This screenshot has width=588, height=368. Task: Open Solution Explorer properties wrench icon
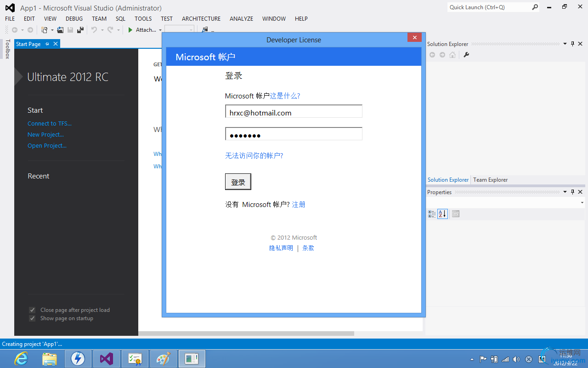click(466, 54)
